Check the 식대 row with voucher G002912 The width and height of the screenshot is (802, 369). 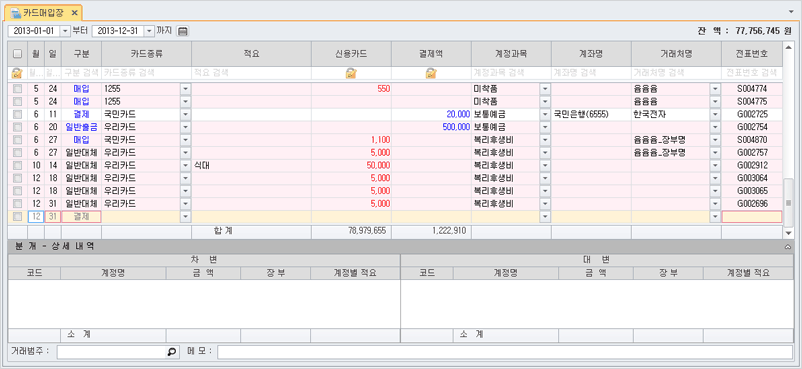[17, 165]
